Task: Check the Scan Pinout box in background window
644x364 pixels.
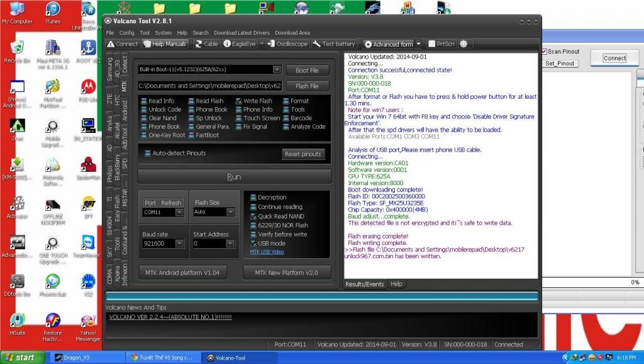Action: [x=544, y=52]
